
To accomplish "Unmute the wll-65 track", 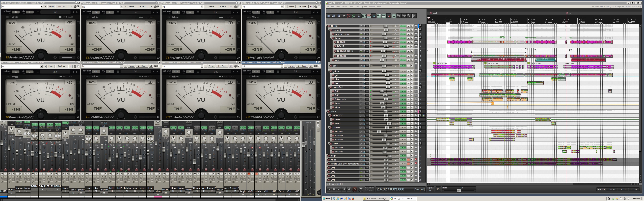I will (409, 160).
